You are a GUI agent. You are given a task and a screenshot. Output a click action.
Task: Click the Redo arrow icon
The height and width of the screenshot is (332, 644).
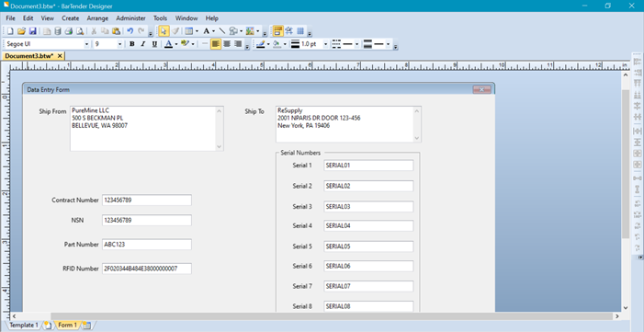pyautogui.click(x=141, y=31)
